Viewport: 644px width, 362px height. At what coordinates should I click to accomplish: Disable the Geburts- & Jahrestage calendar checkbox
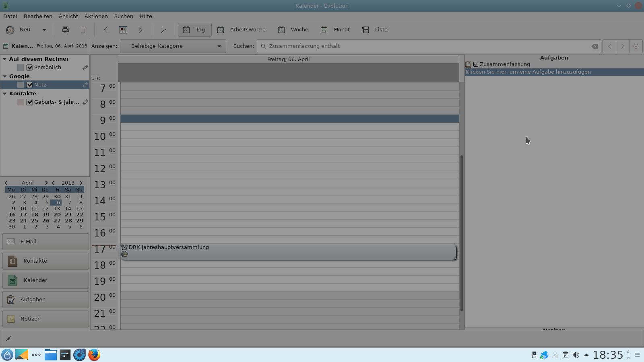click(30, 102)
